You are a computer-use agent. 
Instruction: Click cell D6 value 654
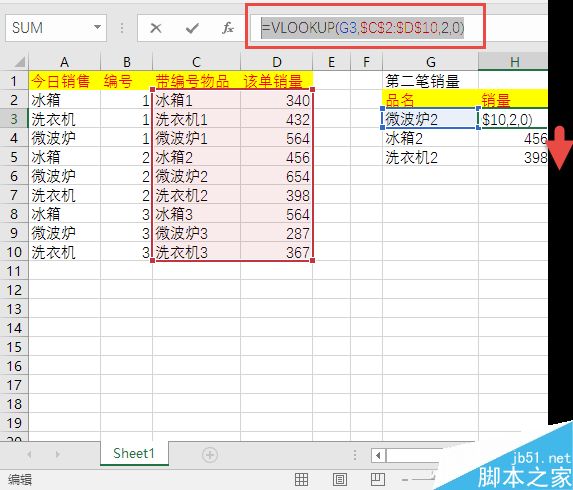(277, 176)
